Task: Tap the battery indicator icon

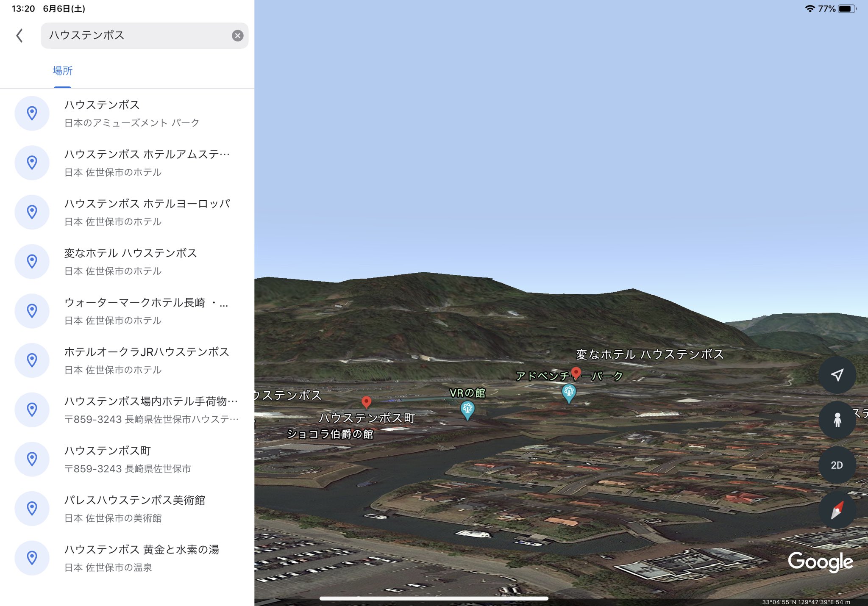Action: coord(847,8)
